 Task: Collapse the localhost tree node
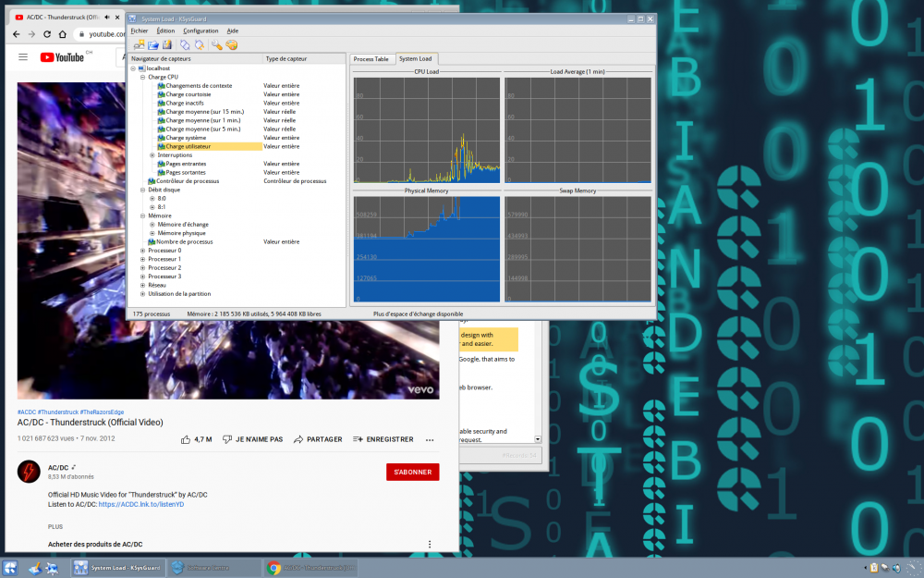(134, 68)
